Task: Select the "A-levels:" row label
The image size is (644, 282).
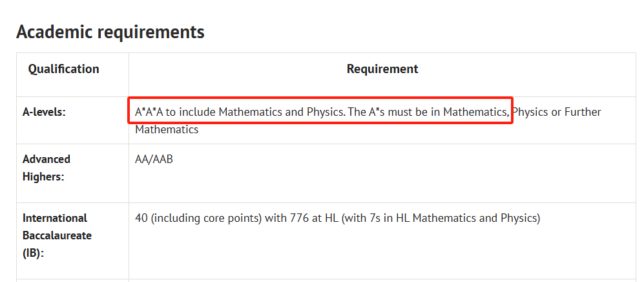Action: [x=45, y=113]
